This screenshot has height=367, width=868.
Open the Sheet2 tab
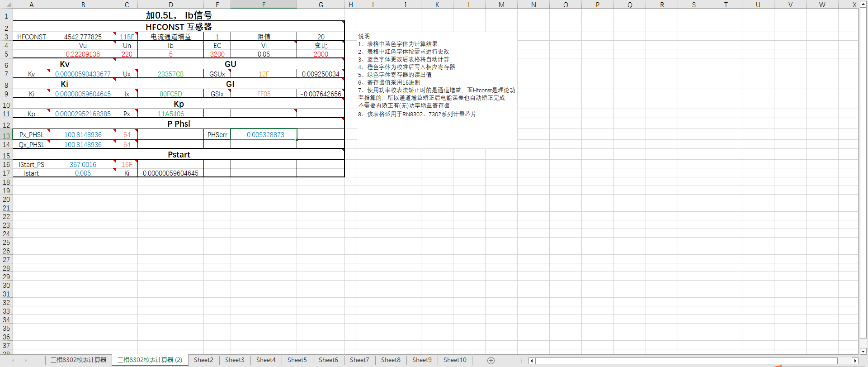(203, 360)
